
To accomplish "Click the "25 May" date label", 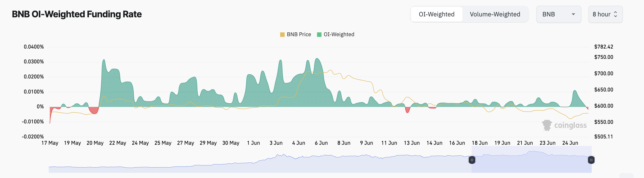I will 163,143.
